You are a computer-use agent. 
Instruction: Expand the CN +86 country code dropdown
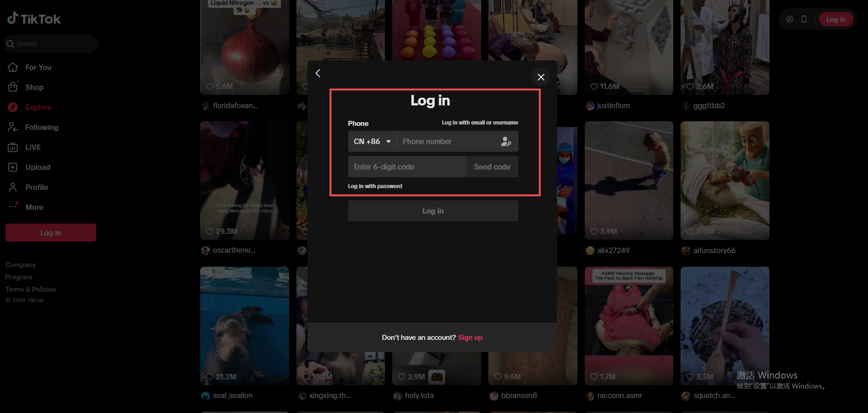click(x=372, y=142)
